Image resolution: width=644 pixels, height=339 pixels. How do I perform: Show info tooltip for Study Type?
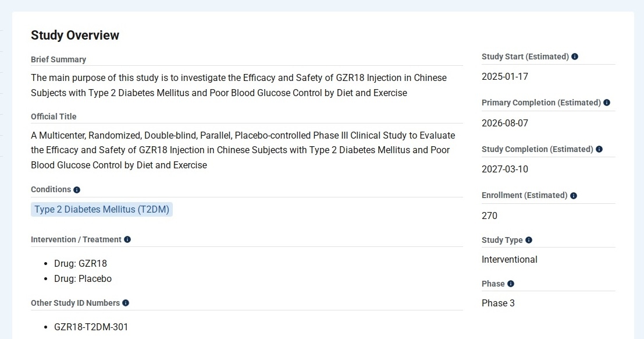pos(529,240)
